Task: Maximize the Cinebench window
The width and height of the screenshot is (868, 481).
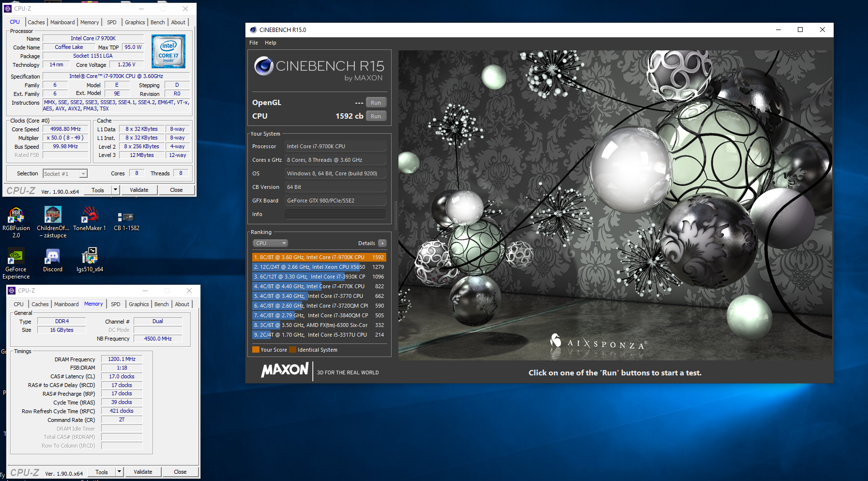Action: tap(800, 30)
